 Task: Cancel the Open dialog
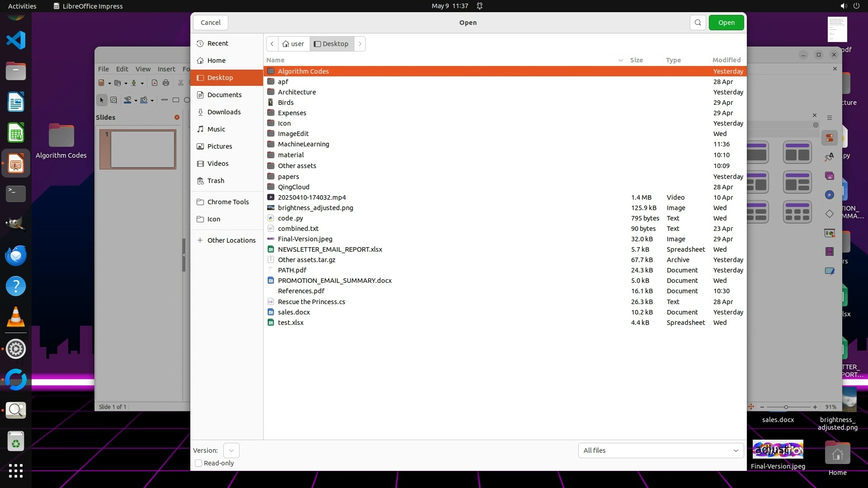point(210,23)
